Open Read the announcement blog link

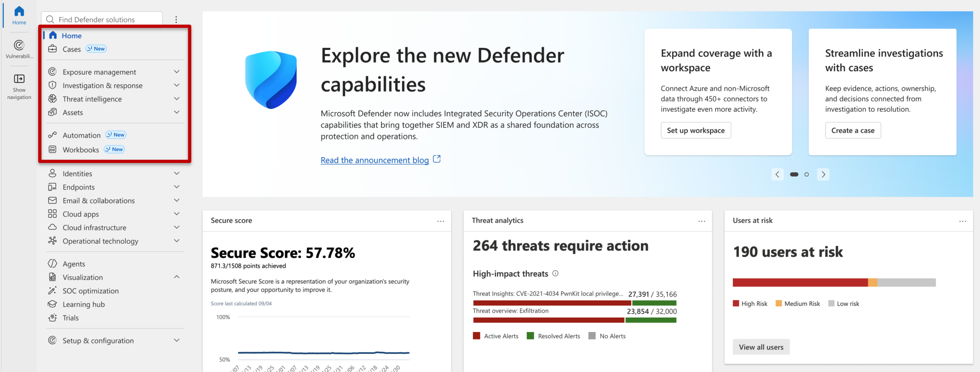click(x=374, y=160)
